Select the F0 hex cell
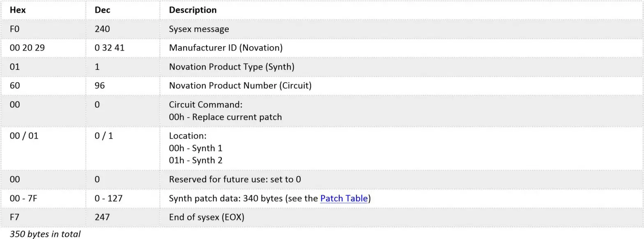Screen dimensions: 644x239 tap(14, 29)
